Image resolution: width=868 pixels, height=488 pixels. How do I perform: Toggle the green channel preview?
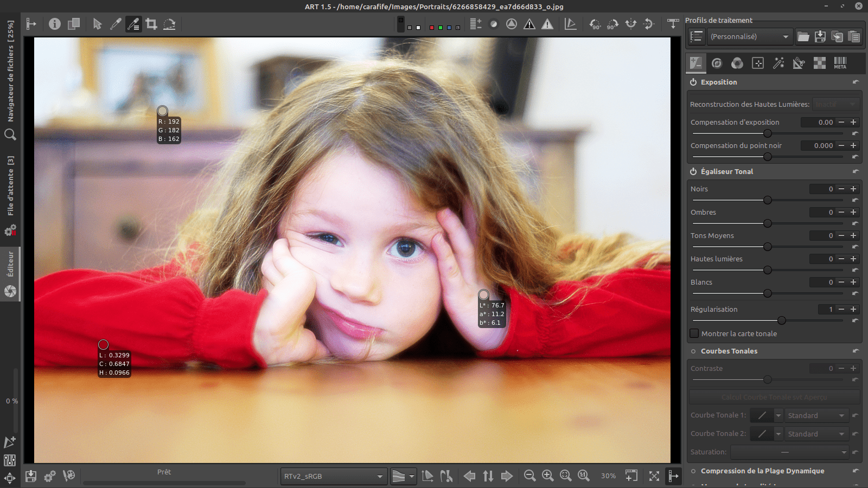(x=441, y=27)
